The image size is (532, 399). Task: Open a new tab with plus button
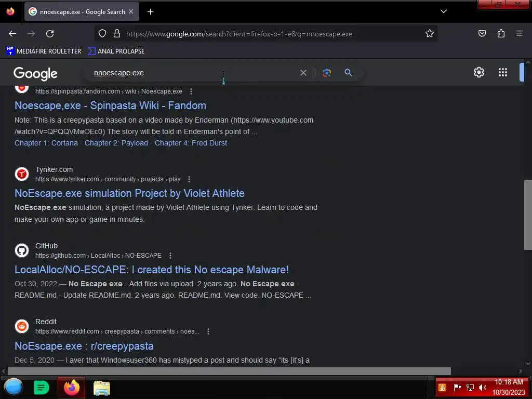click(x=150, y=12)
